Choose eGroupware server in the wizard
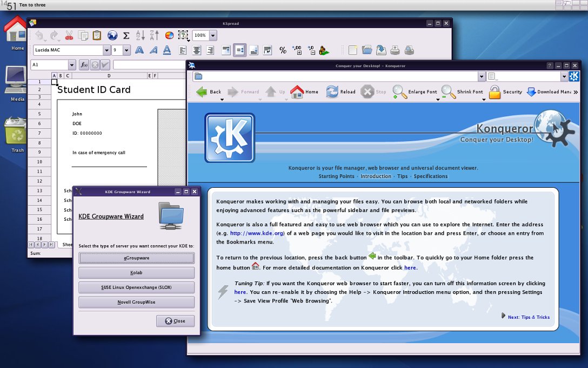The image size is (588, 368). tap(137, 258)
